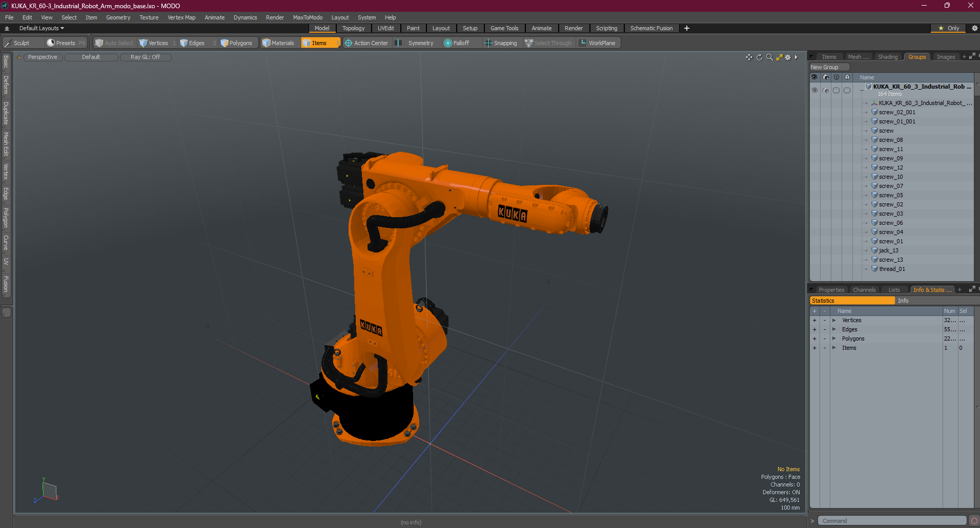Image resolution: width=980 pixels, height=528 pixels.
Task: Open the Channels tab
Action: point(864,290)
